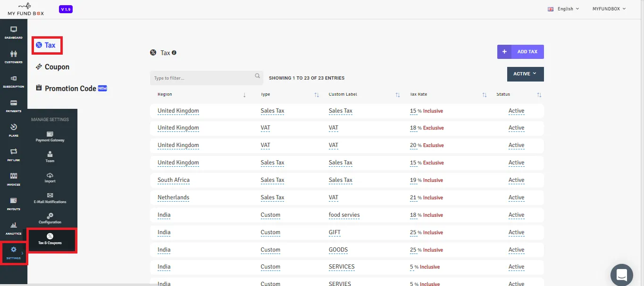Image resolution: width=644 pixels, height=286 pixels.
Task: Click the Add Tax button
Action: point(520,52)
